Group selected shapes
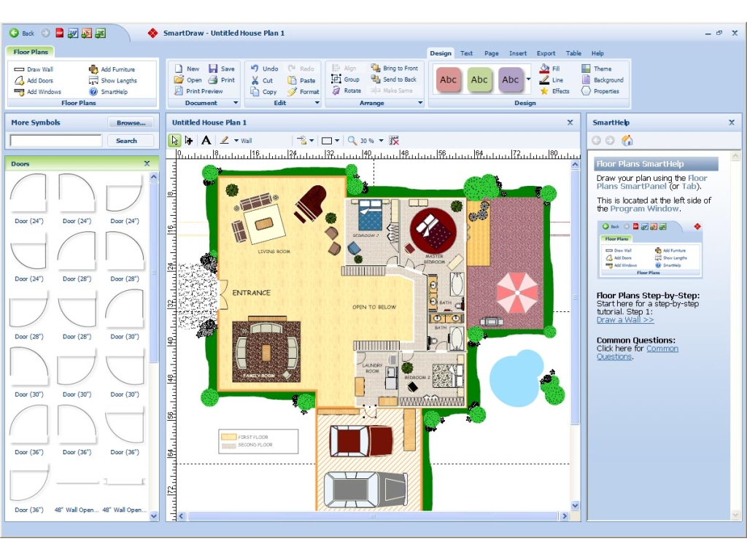Viewport: 747px width, 560px height. pos(346,79)
